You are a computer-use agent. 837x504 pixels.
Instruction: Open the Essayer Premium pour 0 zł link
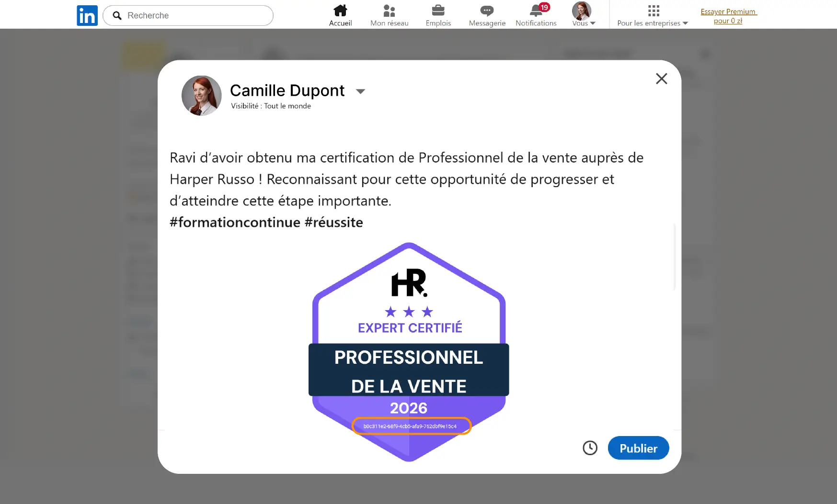[728, 16]
